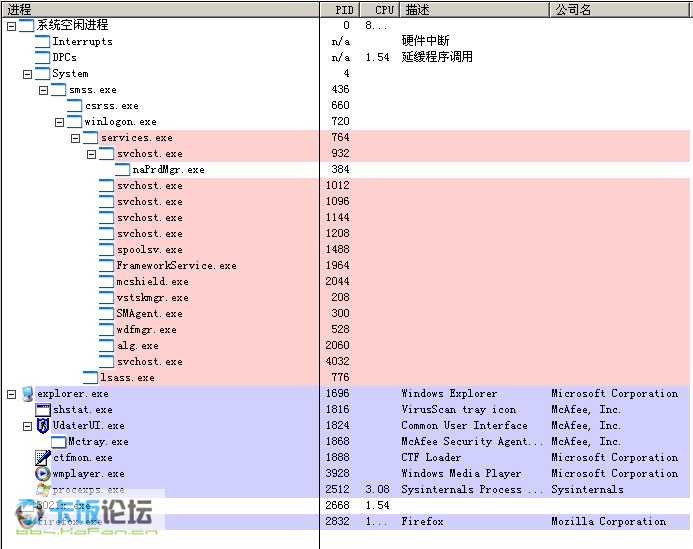Click PID 2668 in the unhighlighted row
The width and height of the screenshot is (693, 549).
tap(337, 505)
